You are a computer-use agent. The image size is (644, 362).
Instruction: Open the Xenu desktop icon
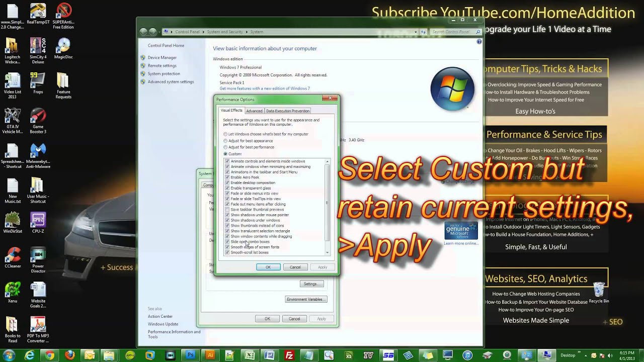pos(13,292)
